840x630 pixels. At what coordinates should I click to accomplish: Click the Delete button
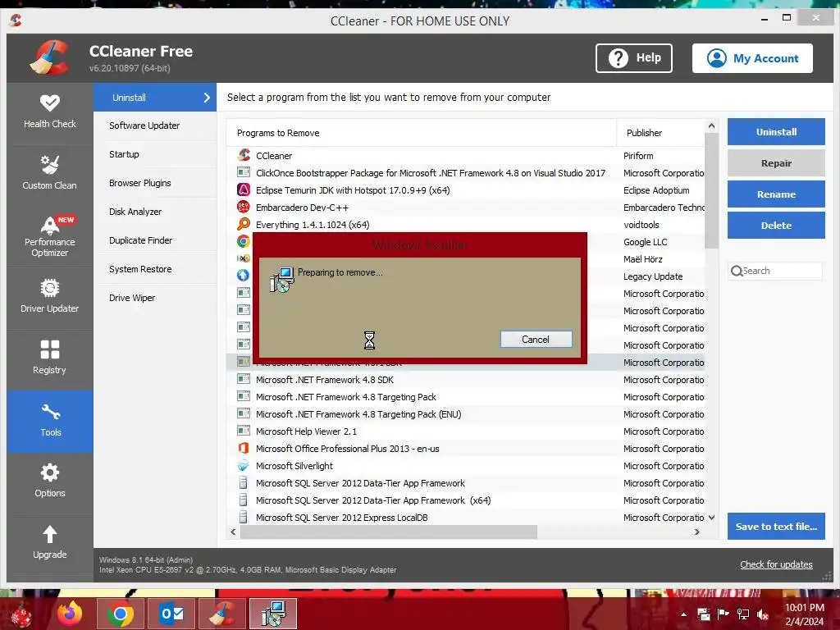pyautogui.click(x=776, y=225)
